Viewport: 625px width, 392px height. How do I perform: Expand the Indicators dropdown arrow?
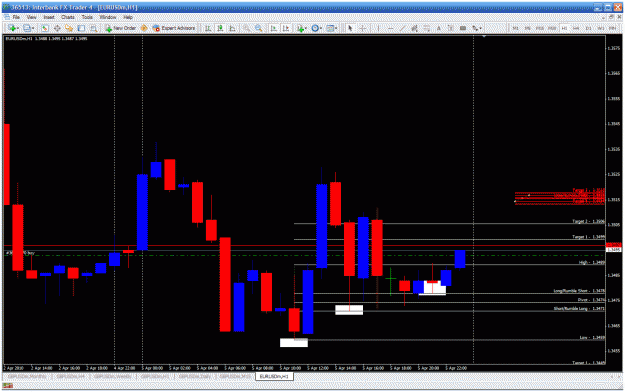(306, 28)
